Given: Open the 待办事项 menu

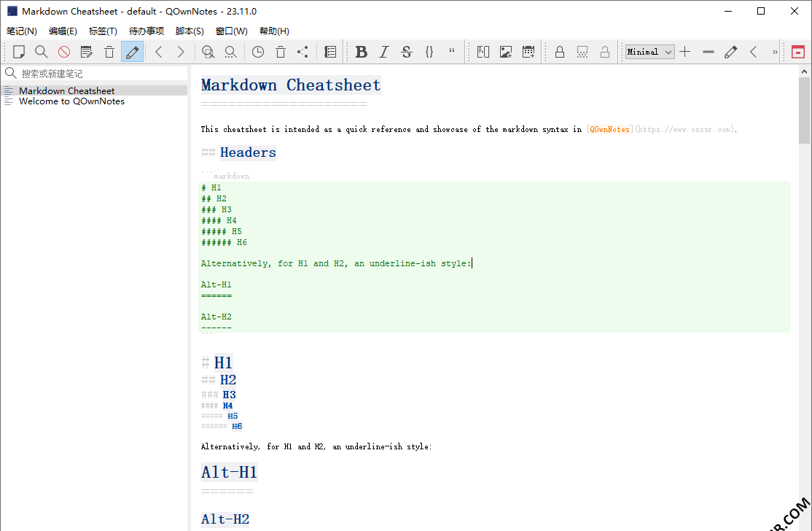Looking at the screenshot, I should pyautogui.click(x=147, y=31).
